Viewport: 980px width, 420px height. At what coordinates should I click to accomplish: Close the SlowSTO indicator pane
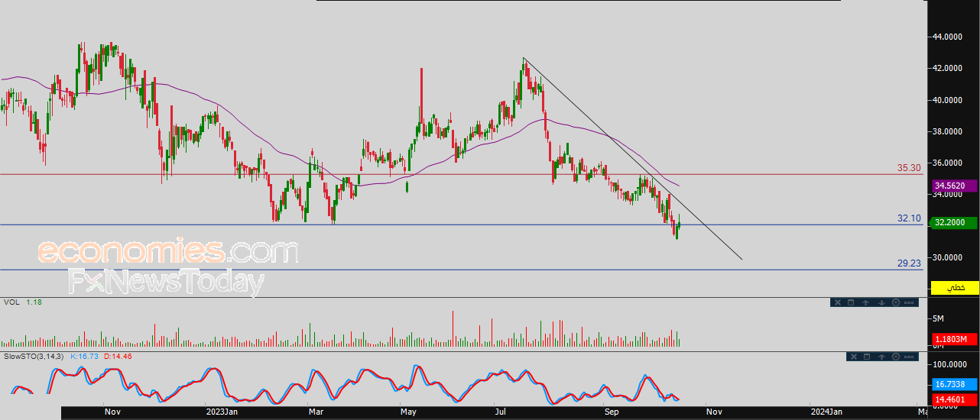[854, 357]
